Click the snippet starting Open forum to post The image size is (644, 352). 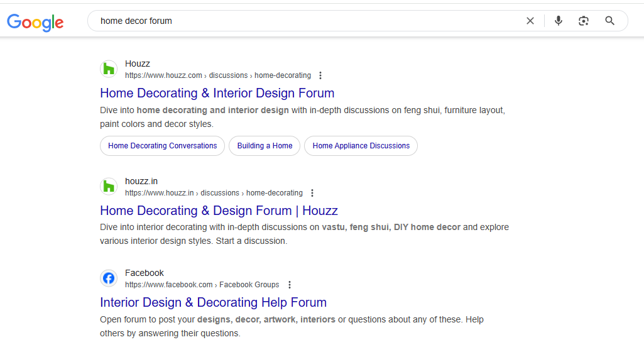(x=292, y=326)
